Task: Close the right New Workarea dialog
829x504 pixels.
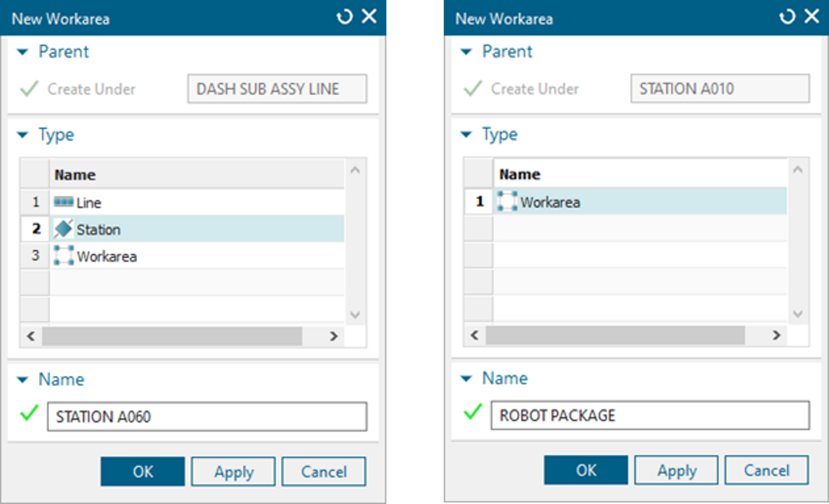Action: pyautogui.click(x=812, y=17)
